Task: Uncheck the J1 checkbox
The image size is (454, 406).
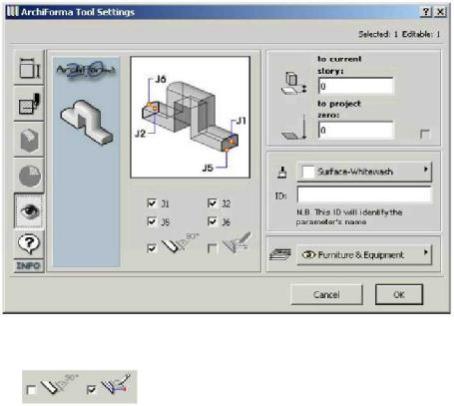Action: [x=152, y=203]
